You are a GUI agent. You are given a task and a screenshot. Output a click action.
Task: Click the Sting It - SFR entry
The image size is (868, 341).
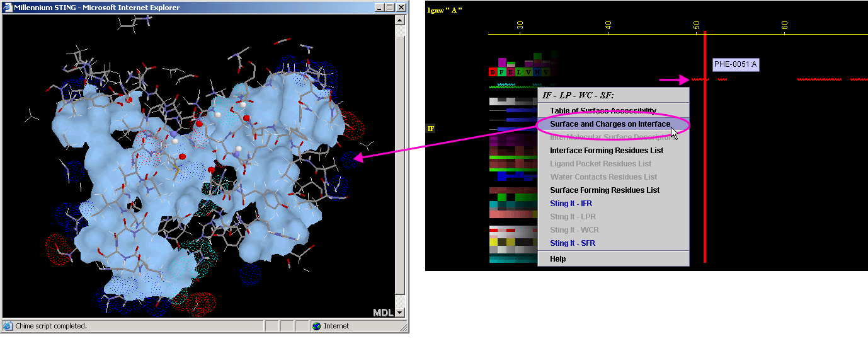pyautogui.click(x=572, y=243)
